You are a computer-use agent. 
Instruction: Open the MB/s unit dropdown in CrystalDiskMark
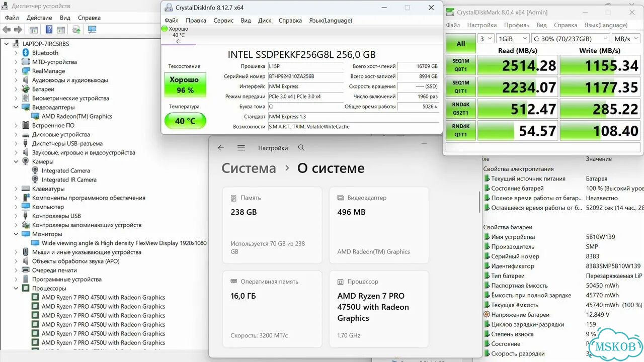click(625, 39)
